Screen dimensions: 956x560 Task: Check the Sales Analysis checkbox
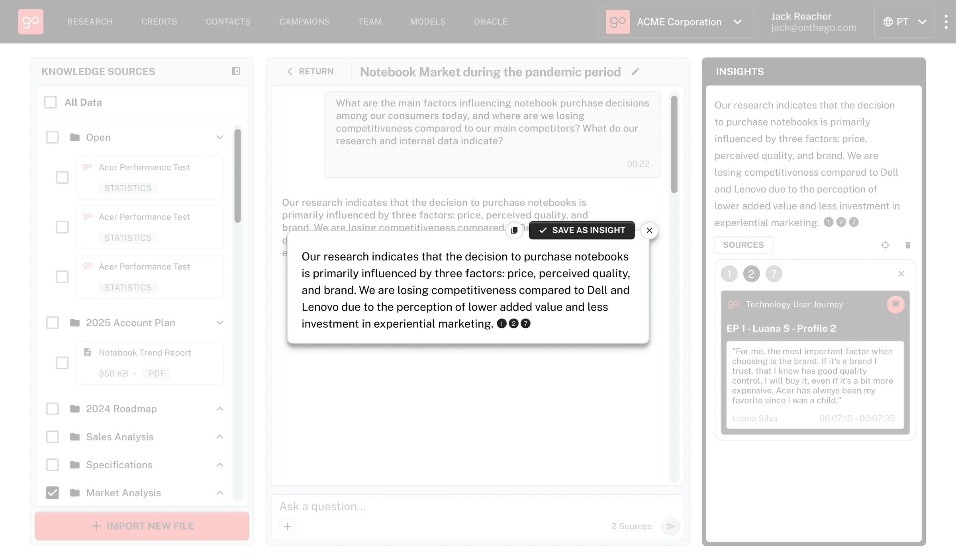pyautogui.click(x=53, y=437)
